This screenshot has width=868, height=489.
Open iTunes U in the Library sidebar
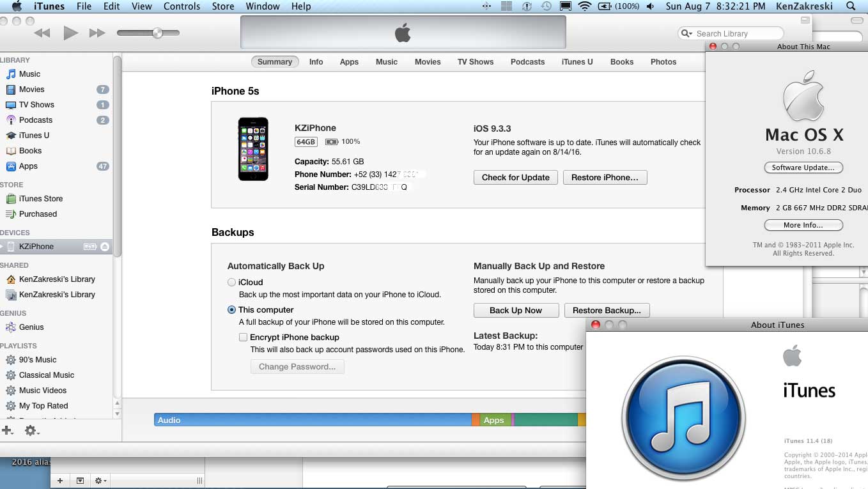(34, 136)
